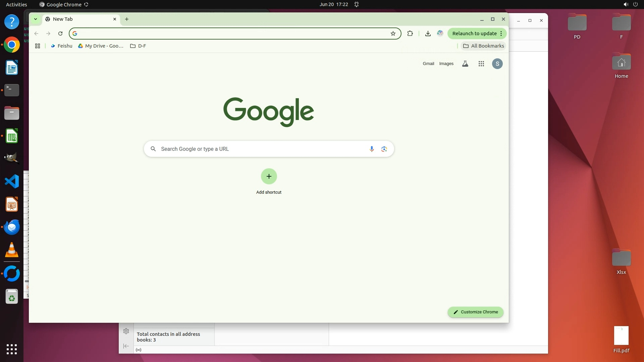The height and width of the screenshot is (362, 644).
Task: Click the voice search microphone icon
Action: click(372, 149)
